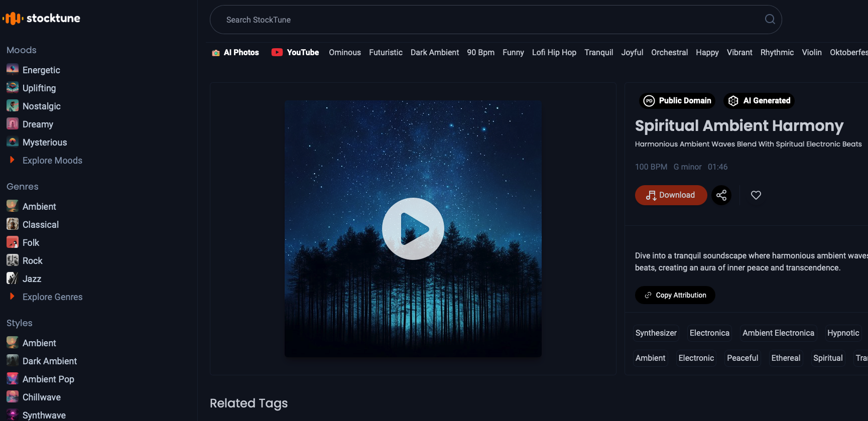The height and width of the screenshot is (421, 868).
Task: Click the share icon button
Action: point(721,195)
